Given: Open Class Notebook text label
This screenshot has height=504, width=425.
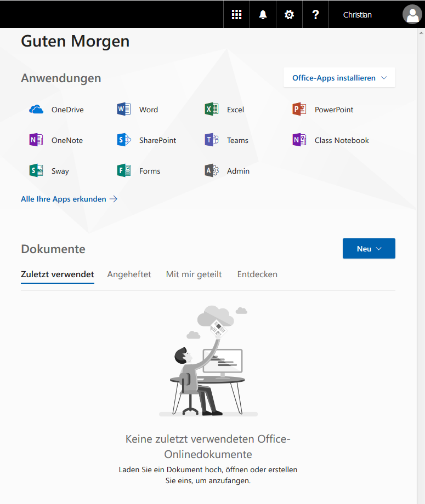Looking at the screenshot, I should tap(342, 140).
